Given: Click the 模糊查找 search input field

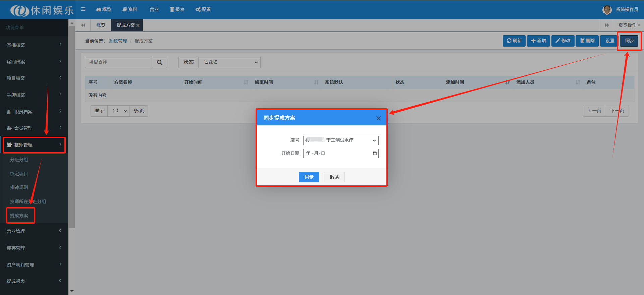Looking at the screenshot, I should [x=119, y=62].
